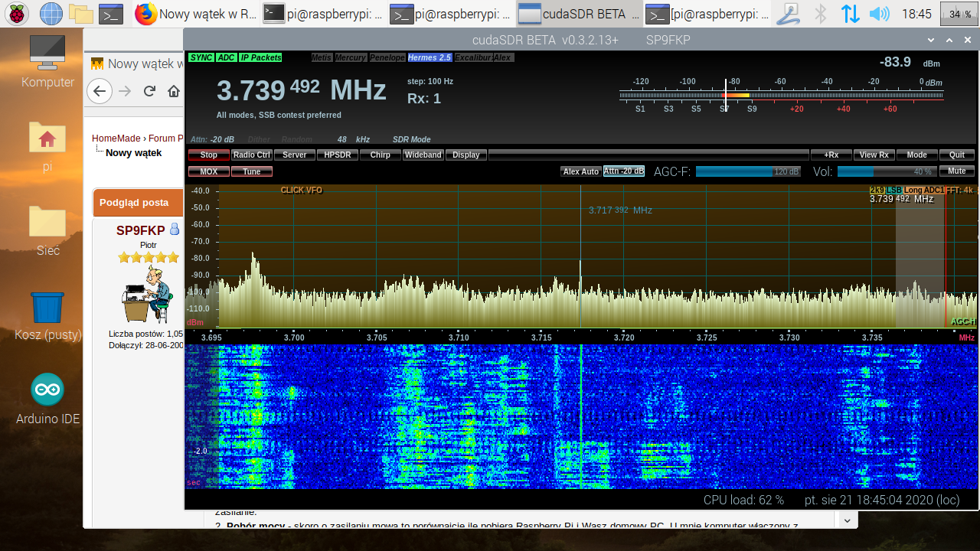Adjust the Vol slider bar
Image resolution: width=980 pixels, height=551 pixels.
pos(886,171)
